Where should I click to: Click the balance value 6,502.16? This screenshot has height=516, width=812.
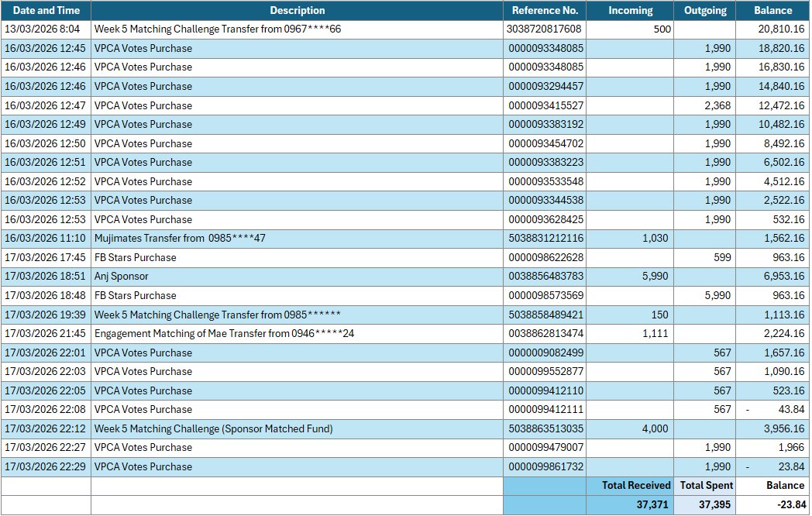(784, 162)
